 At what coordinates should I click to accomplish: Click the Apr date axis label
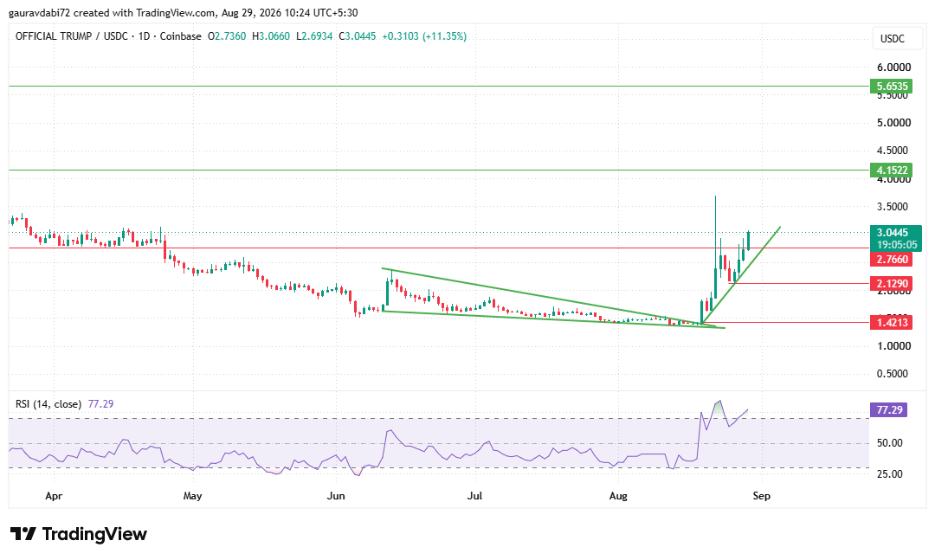[54, 496]
